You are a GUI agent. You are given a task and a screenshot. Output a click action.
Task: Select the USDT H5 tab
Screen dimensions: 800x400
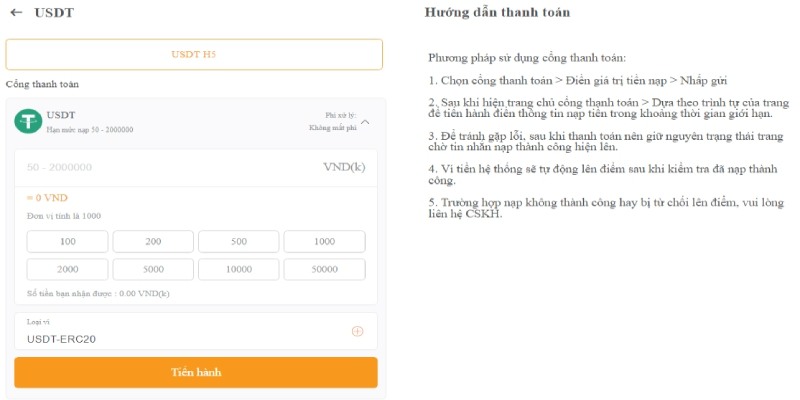[194, 54]
